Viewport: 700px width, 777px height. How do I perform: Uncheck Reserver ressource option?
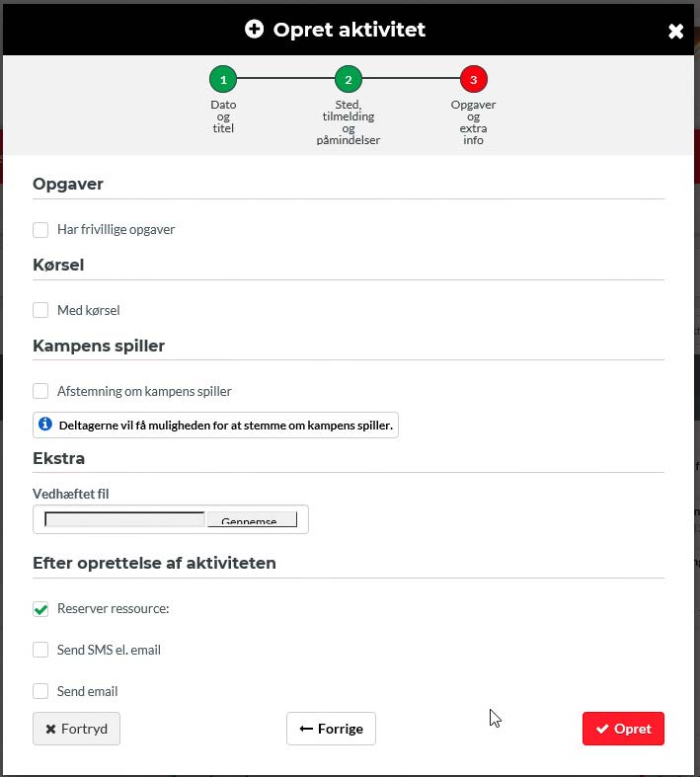point(40,609)
